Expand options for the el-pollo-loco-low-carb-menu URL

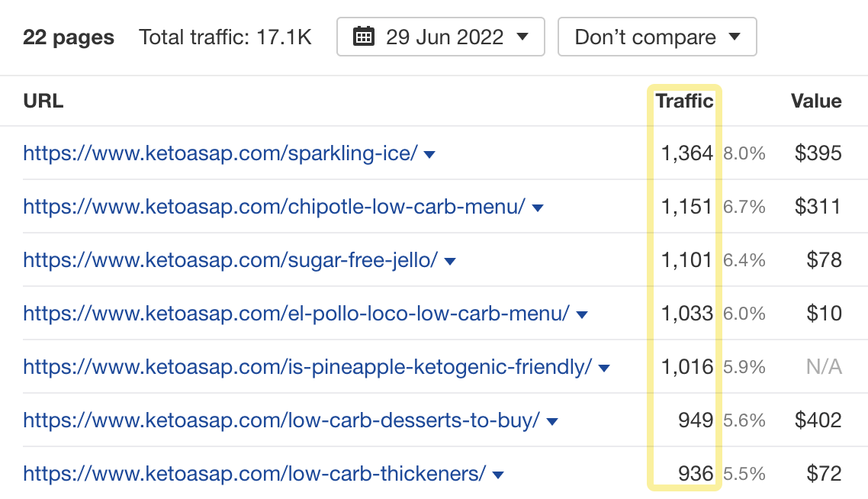(x=583, y=314)
